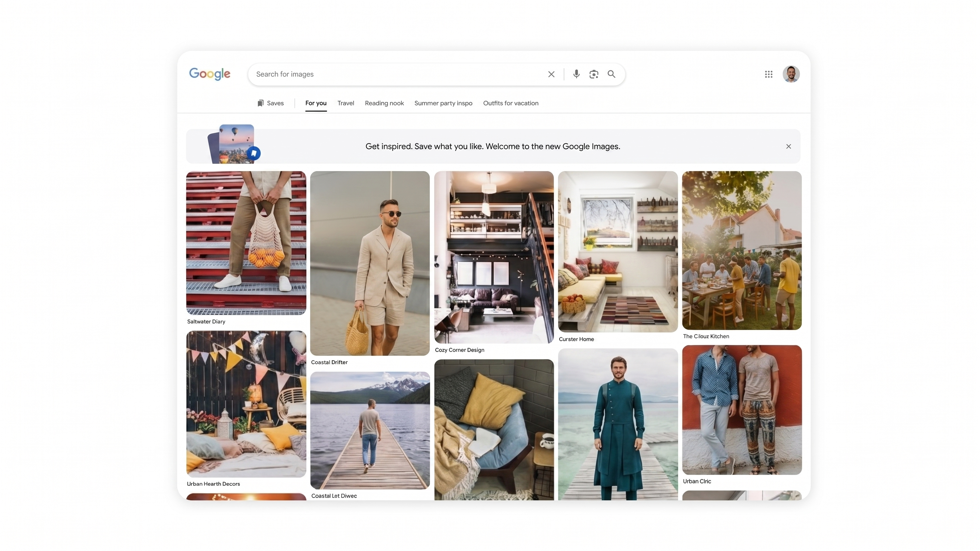Open the Reading nook tab
The width and height of the screenshot is (980, 551).
(384, 103)
